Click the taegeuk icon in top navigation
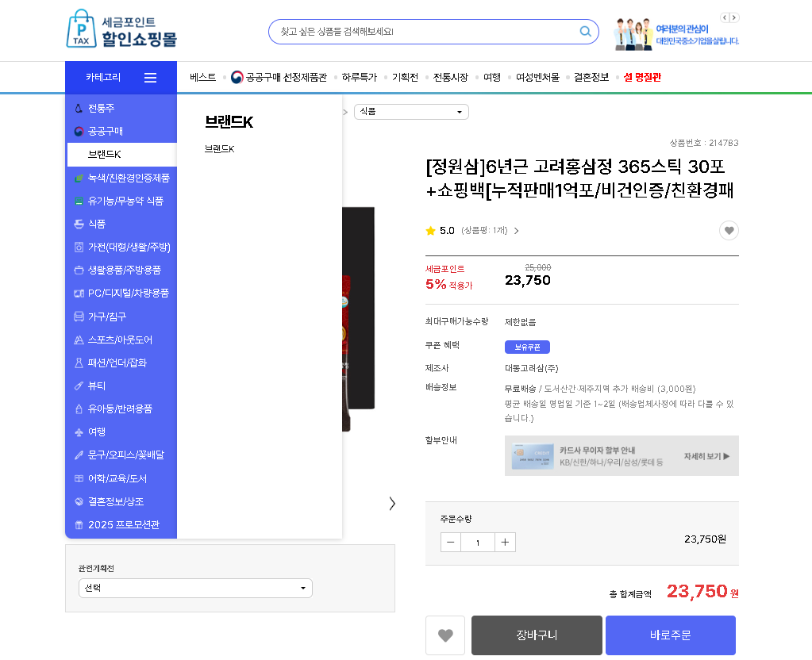 coord(237,78)
